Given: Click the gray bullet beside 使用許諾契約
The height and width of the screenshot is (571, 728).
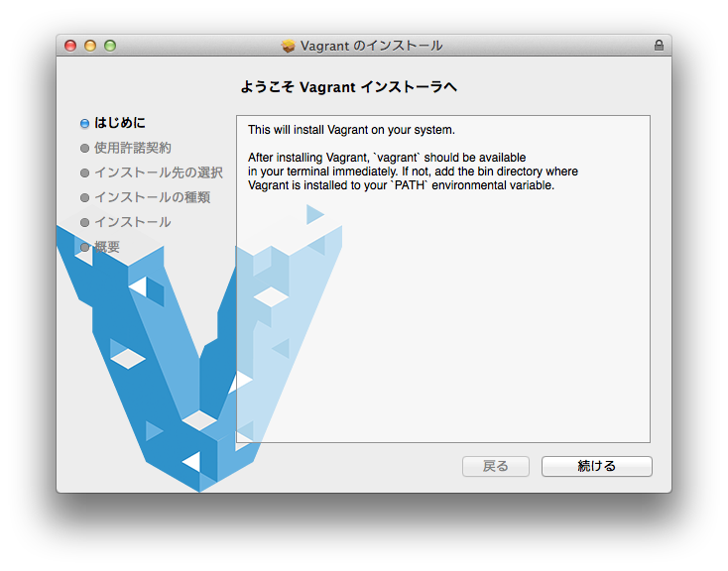Looking at the screenshot, I should point(85,148).
